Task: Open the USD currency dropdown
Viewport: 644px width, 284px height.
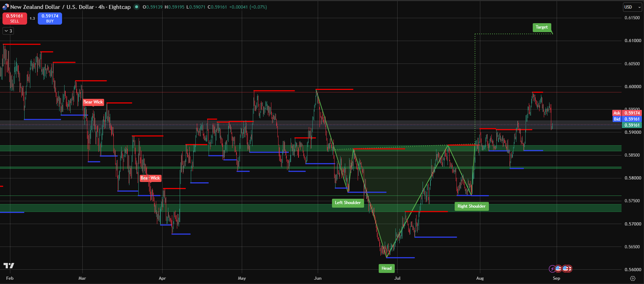Action: 632,7
